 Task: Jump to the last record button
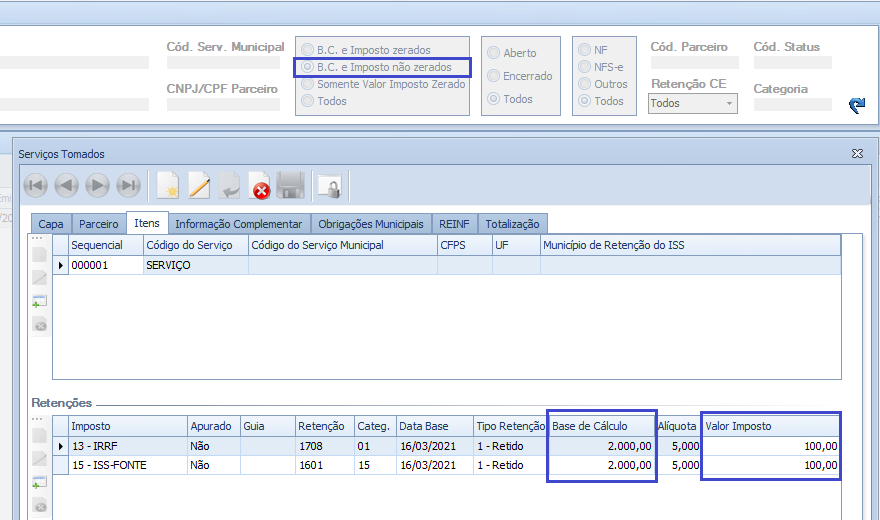128,186
